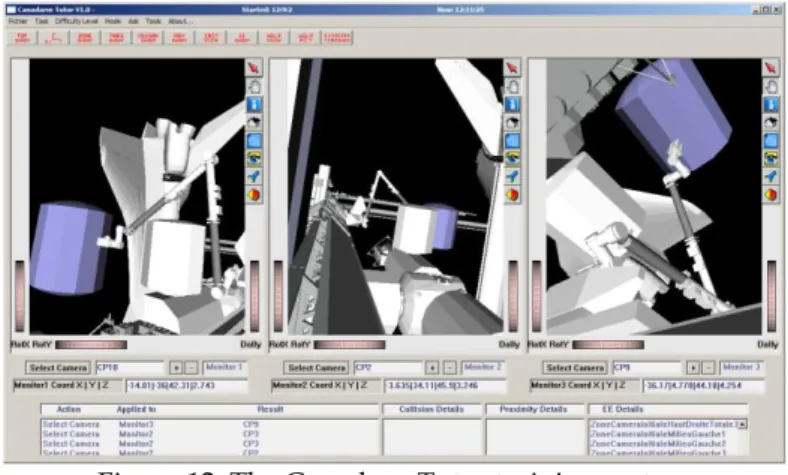Open the Difficulty Level menu
788x475 pixels.
coord(76,21)
